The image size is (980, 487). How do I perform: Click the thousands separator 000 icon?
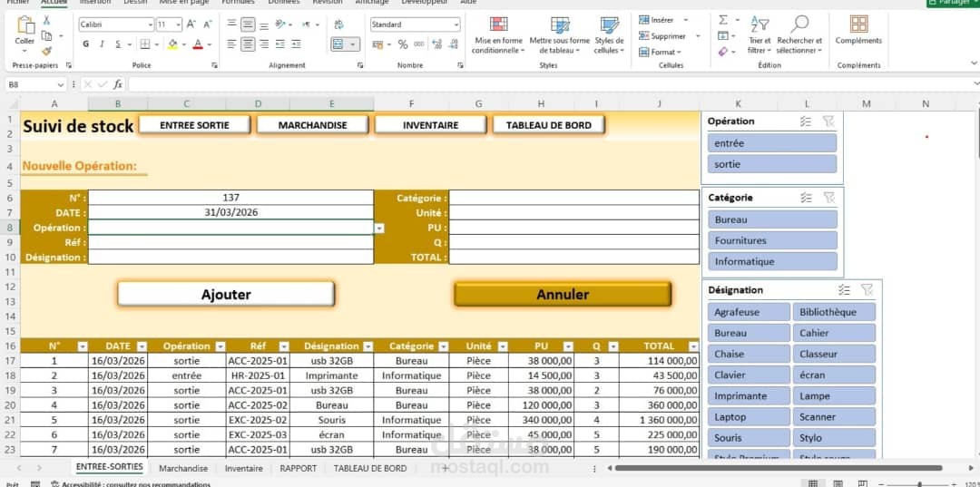(x=418, y=44)
